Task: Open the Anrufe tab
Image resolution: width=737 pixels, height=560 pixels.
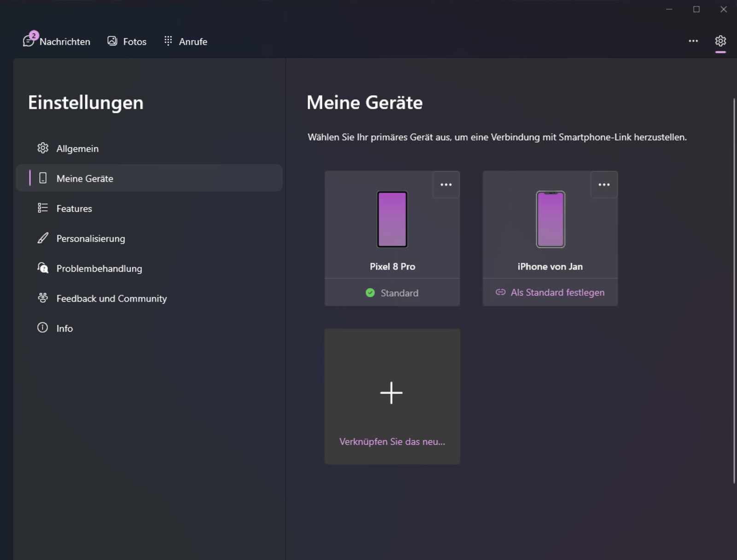Action: tap(186, 41)
